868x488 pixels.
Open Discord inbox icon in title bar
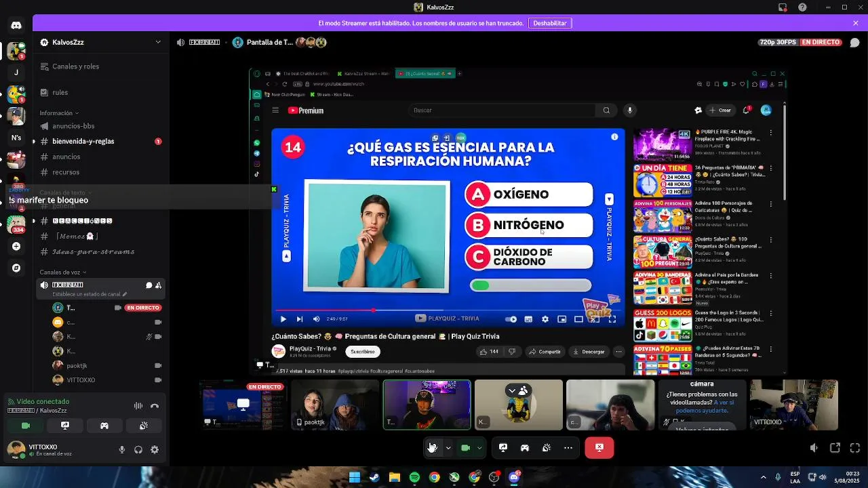tap(783, 7)
